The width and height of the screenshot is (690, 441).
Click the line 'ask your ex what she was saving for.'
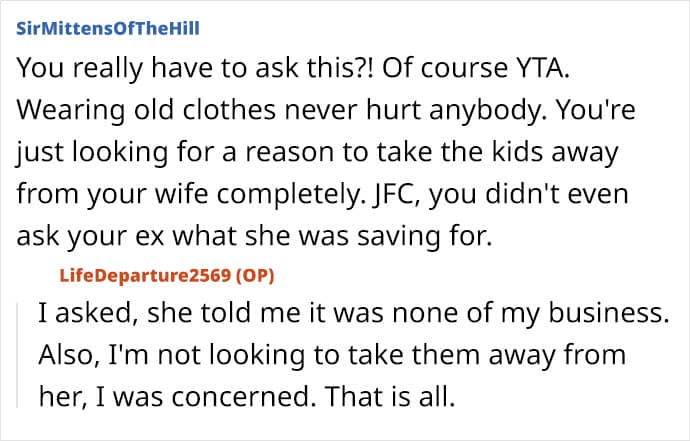[254, 236]
